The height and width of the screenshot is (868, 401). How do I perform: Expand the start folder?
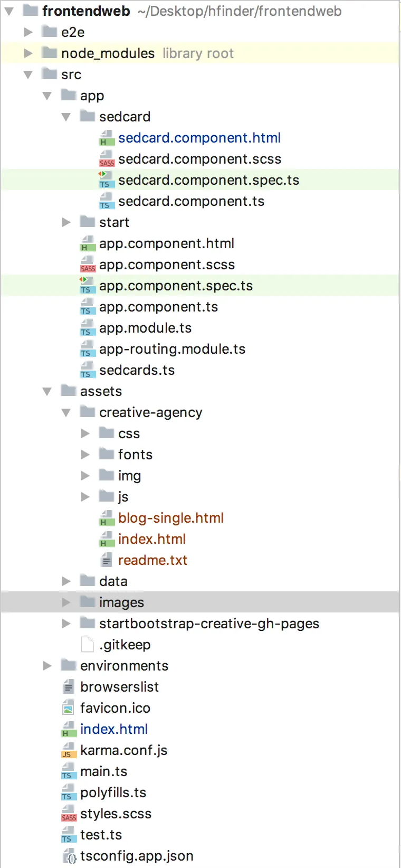(x=66, y=222)
